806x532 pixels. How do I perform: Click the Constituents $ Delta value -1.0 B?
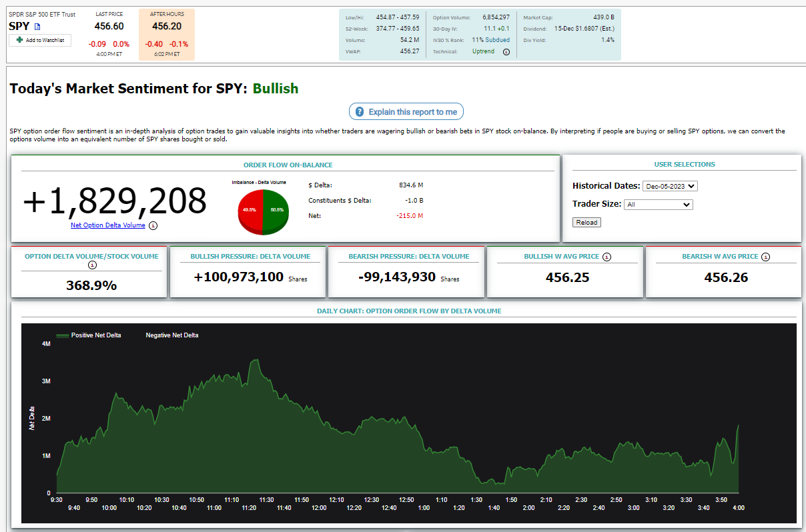[414, 200]
